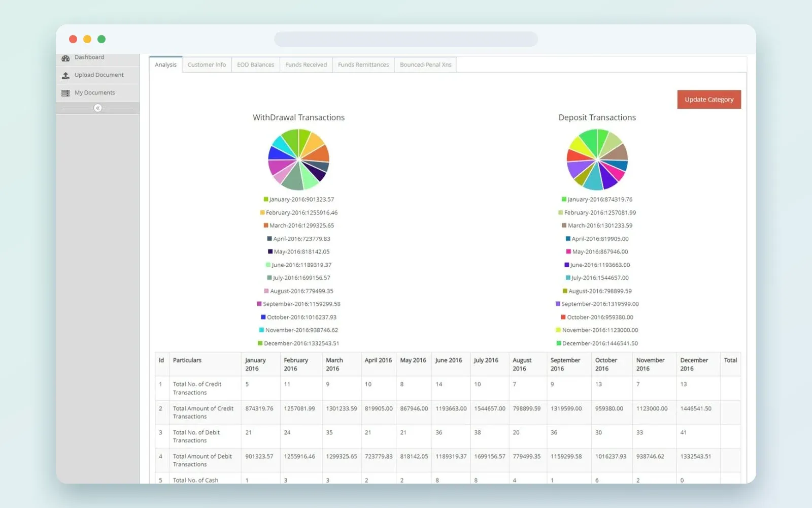
Task: Click the yellow minimize window button
Action: (x=87, y=39)
